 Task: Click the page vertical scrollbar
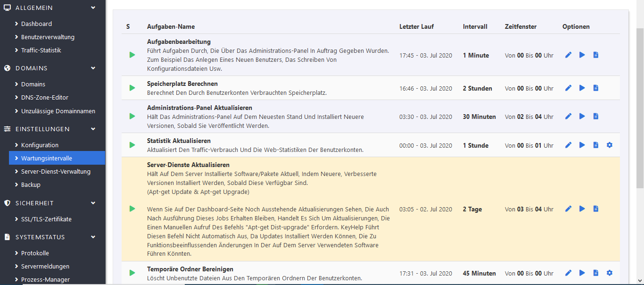tap(640, 109)
